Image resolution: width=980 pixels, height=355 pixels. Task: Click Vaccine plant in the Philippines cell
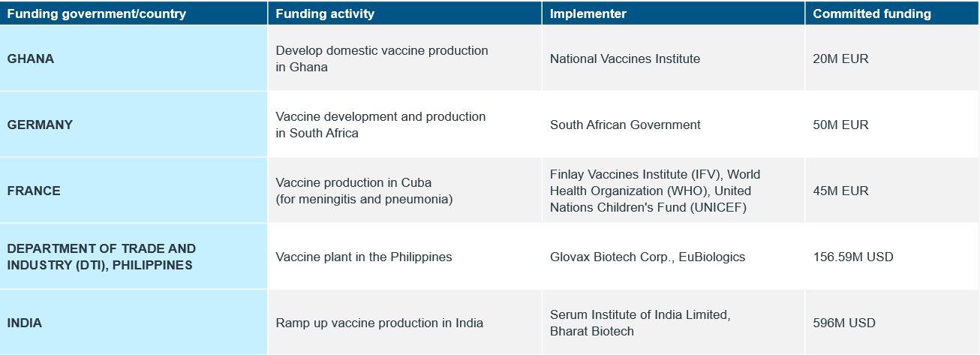point(405,257)
